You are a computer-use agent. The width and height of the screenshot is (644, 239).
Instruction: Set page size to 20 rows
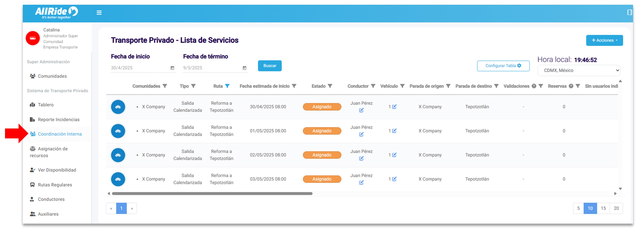click(x=616, y=208)
